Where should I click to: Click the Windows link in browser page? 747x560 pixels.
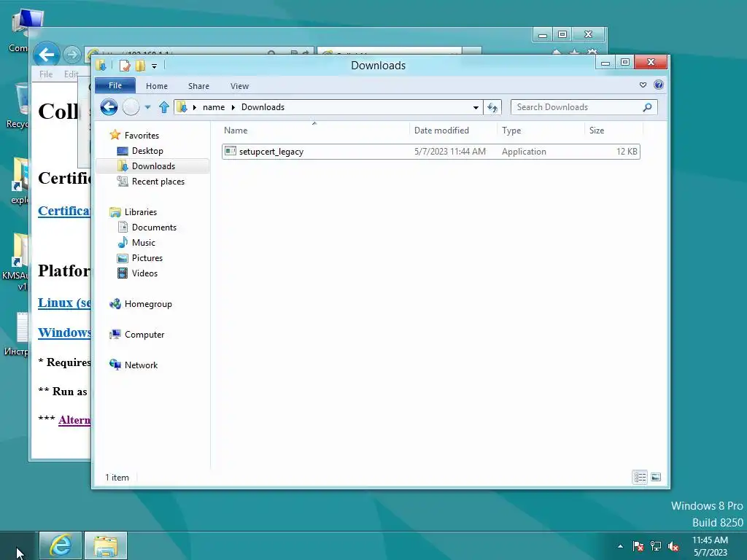tap(64, 332)
